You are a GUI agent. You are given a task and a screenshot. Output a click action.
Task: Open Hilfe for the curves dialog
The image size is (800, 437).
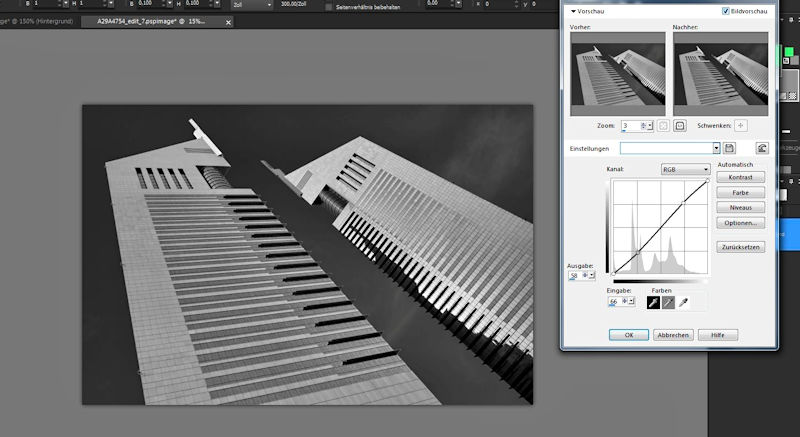[x=718, y=335]
